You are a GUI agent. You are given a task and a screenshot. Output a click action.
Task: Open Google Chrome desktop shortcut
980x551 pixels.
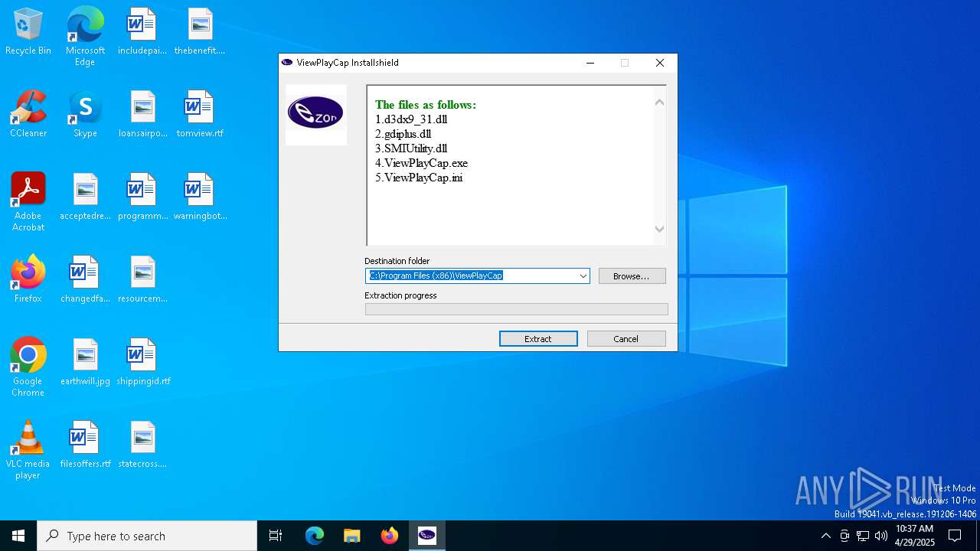coord(28,367)
